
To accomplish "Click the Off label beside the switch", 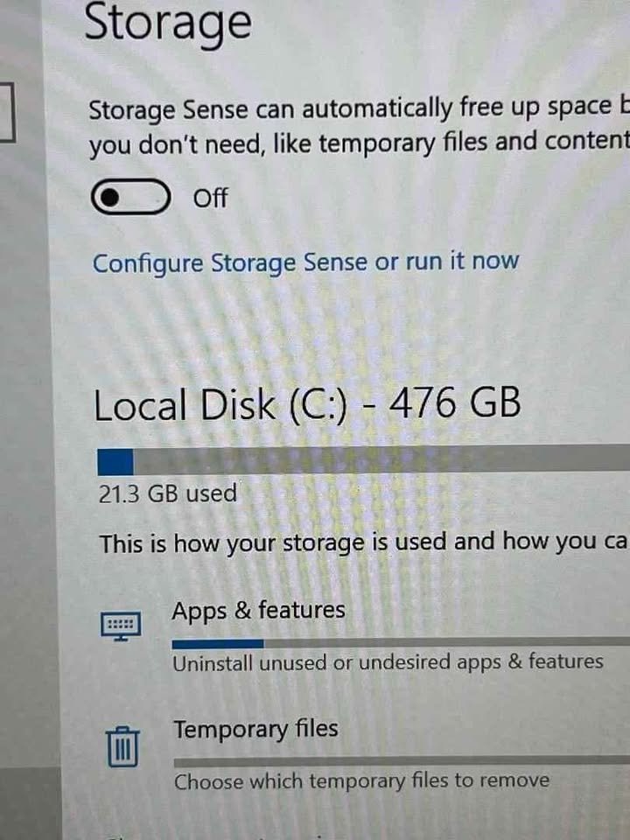I will click(210, 198).
